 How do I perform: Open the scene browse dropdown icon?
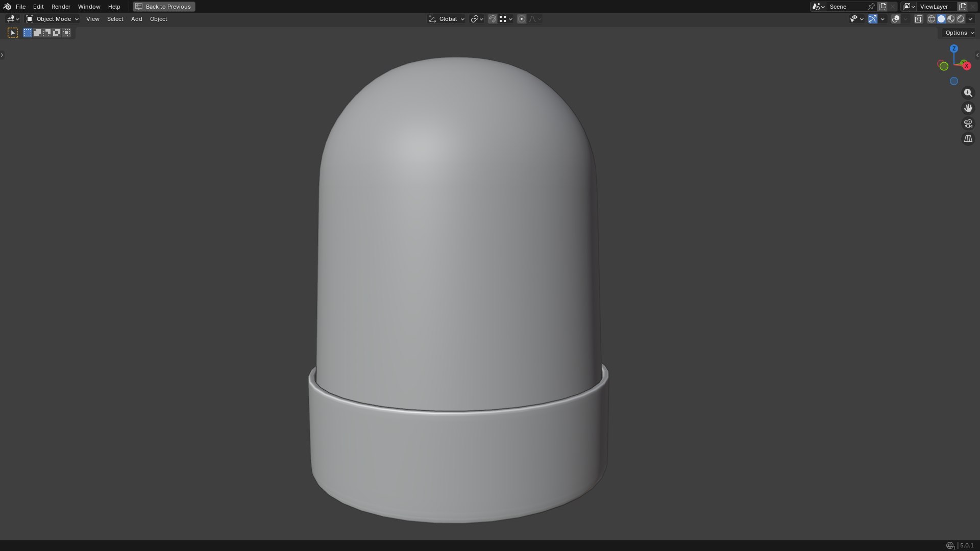coord(818,7)
